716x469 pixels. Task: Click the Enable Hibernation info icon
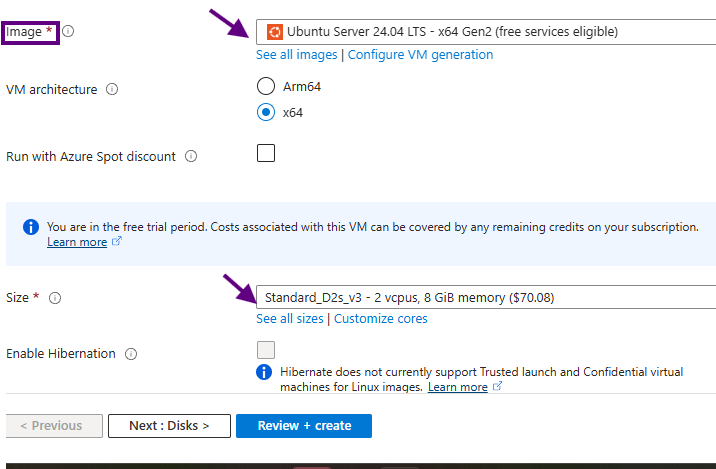click(131, 354)
